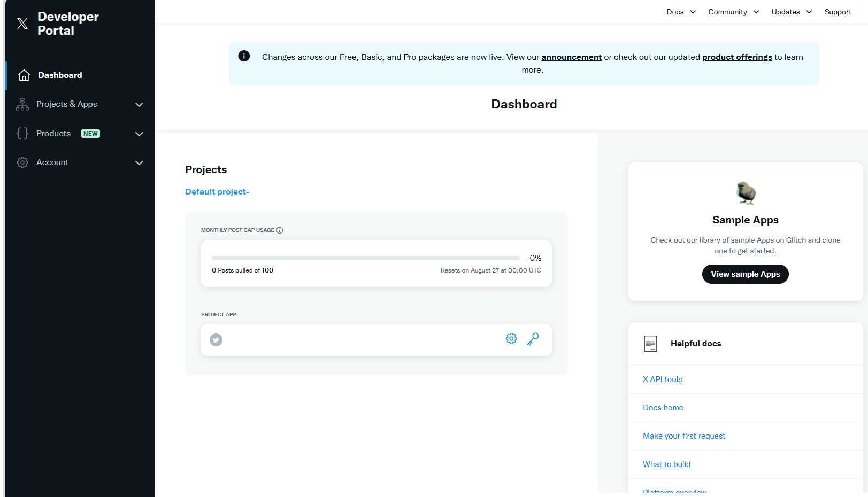The height and width of the screenshot is (497, 868).
Task: Click the Developer Portal title
Action: [x=68, y=24]
